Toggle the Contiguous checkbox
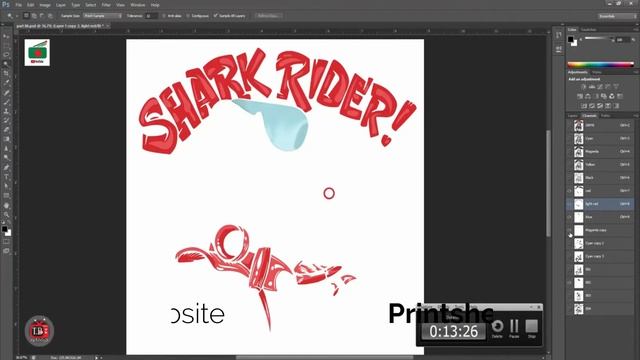The width and height of the screenshot is (640, 360). tap(188, 16)
